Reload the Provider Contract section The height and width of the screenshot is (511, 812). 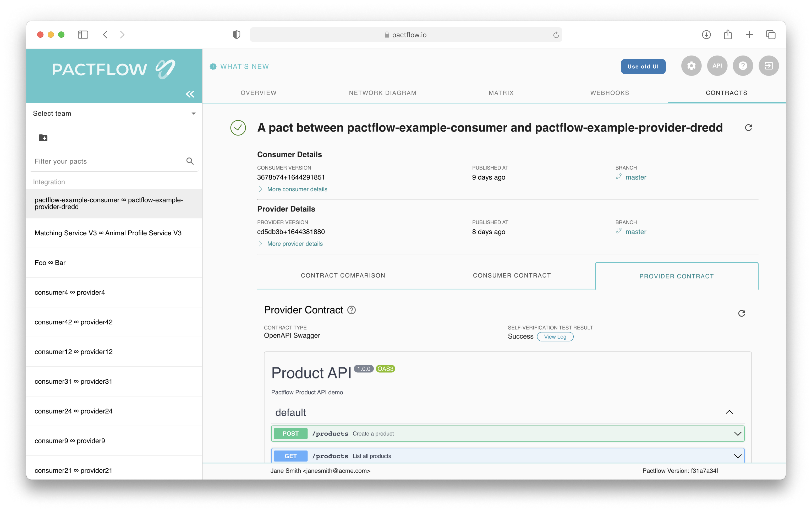coord(742,313)
